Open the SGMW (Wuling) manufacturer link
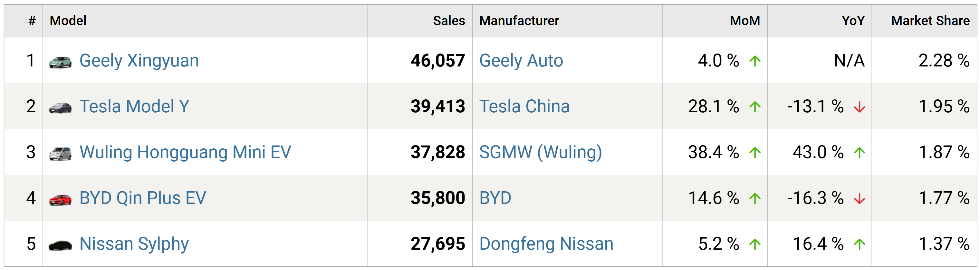The width and height of the screenshot is (980, 270). (540, 152)
